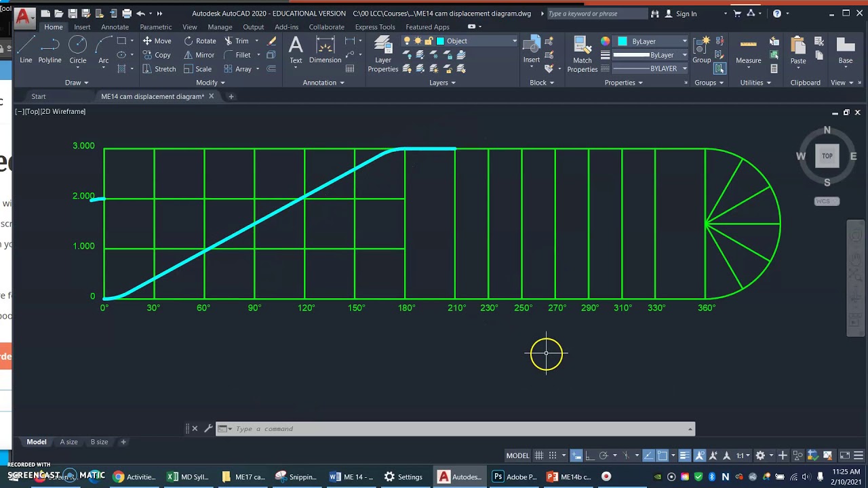
Task: Expand the Annotation panel
Action: click(x=323, y=83)
